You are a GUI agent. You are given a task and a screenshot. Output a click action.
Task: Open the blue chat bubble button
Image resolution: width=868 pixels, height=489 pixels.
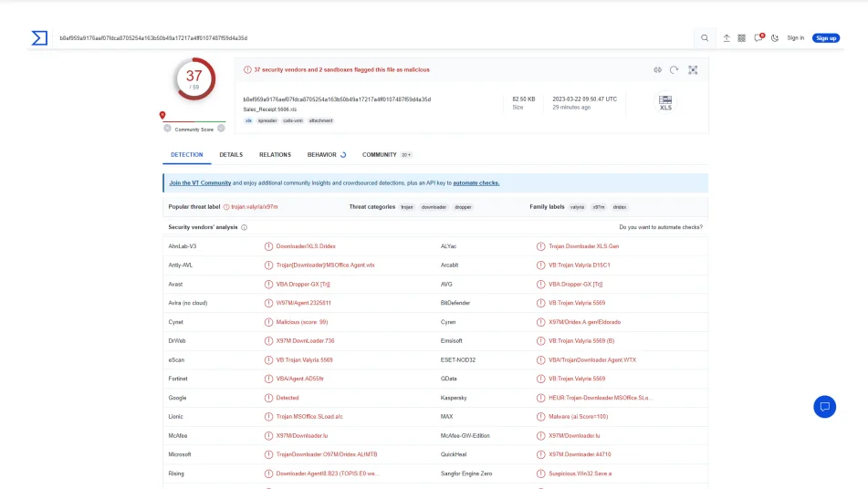(825, 407)
